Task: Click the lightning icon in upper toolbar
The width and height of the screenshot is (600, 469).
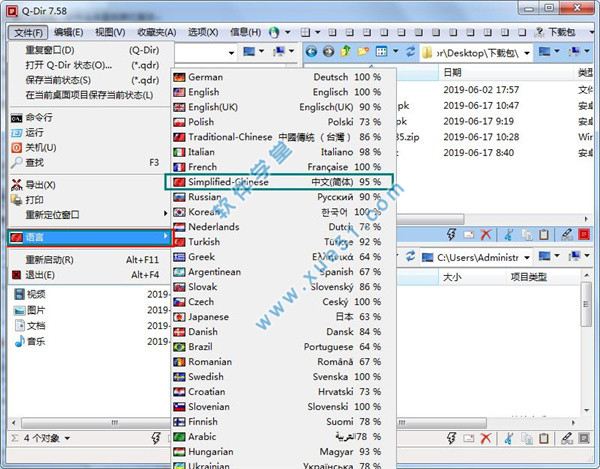Action: tap(452, 234)
